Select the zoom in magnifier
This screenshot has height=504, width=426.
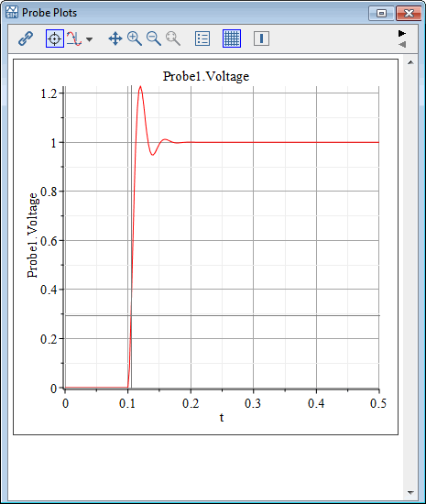[x=135, y=38]
